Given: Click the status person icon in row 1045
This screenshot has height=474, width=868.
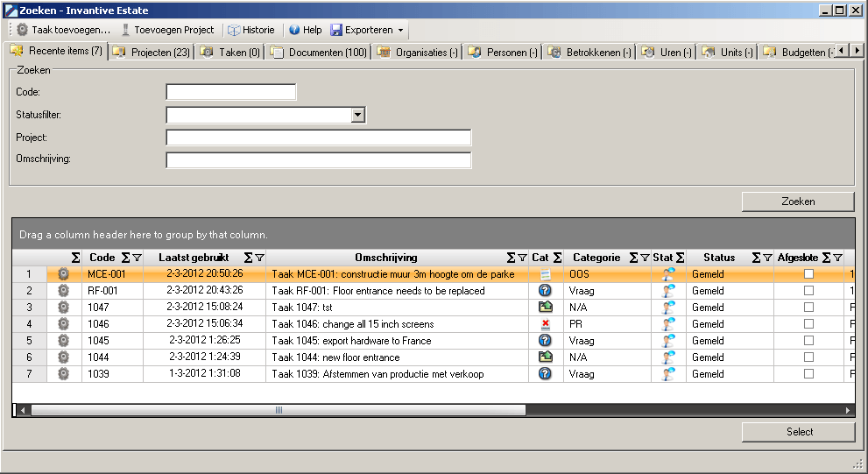Looking at the screenshot, I should coord(668,340).
